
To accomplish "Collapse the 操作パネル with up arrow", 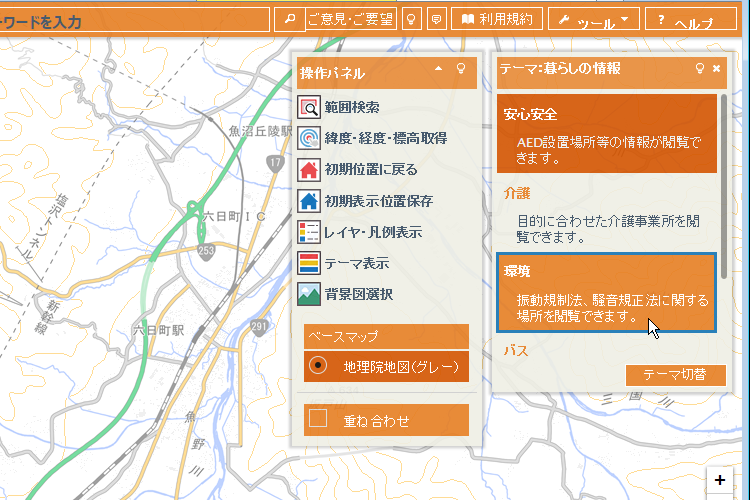I will [439, 68].
